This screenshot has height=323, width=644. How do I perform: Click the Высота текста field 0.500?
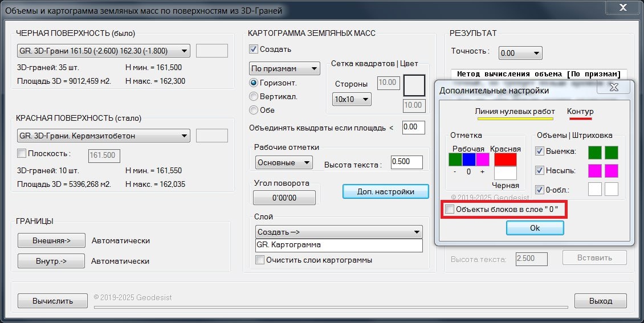tap(406, 162)
